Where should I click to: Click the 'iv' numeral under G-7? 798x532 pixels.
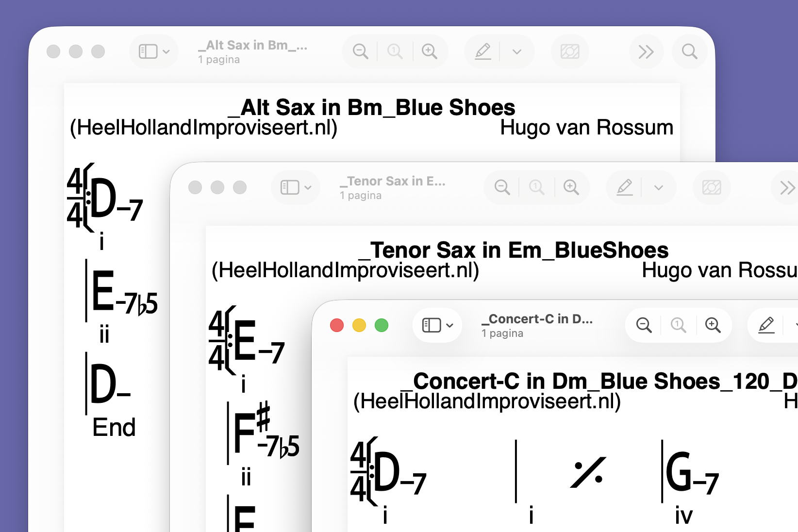(x=684, y=515)
